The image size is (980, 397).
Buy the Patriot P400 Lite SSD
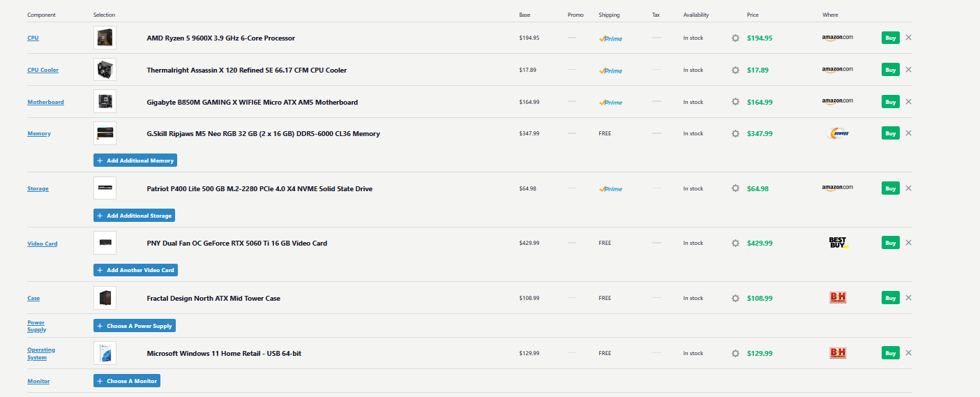[x=890, y=188]
